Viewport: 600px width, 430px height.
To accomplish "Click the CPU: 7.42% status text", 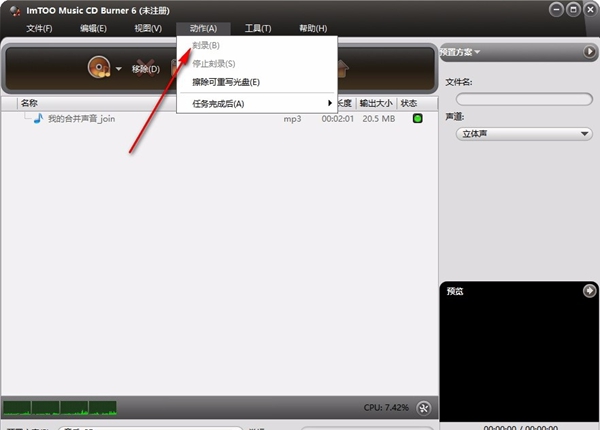I will [386, 408].
